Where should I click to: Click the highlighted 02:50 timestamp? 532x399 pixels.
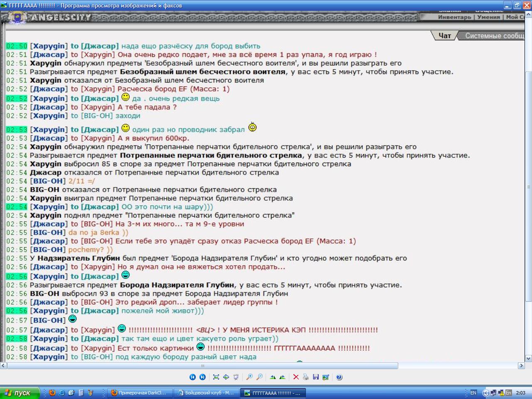[17, 46]
